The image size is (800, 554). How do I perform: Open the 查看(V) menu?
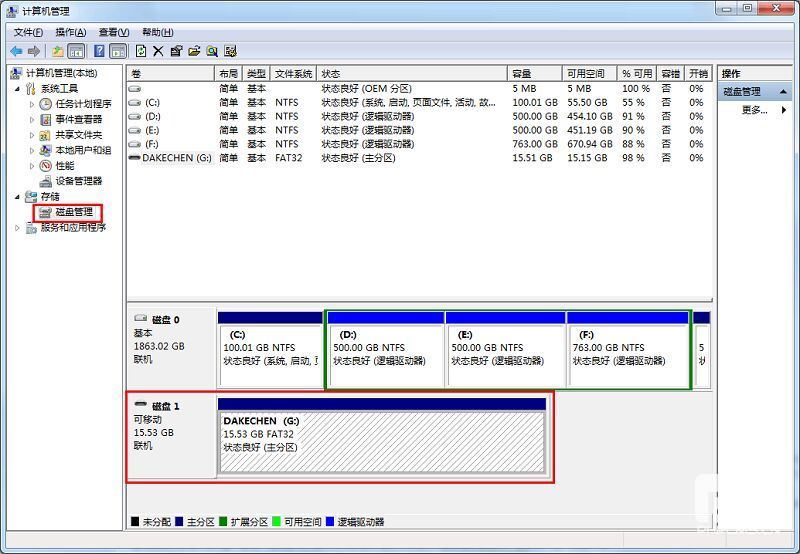coord(113,32)
